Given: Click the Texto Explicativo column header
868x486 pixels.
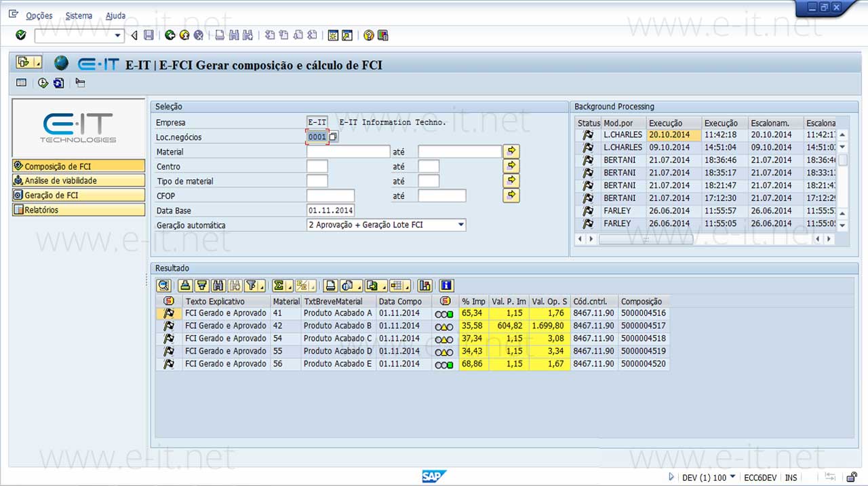Looking at the screenshot, I should pos(226,301).
